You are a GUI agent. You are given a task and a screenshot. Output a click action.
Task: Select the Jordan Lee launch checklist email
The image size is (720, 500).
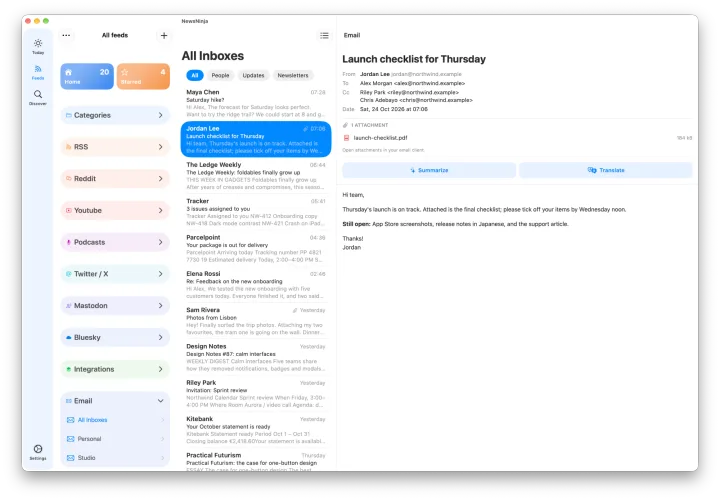[256, 139]
